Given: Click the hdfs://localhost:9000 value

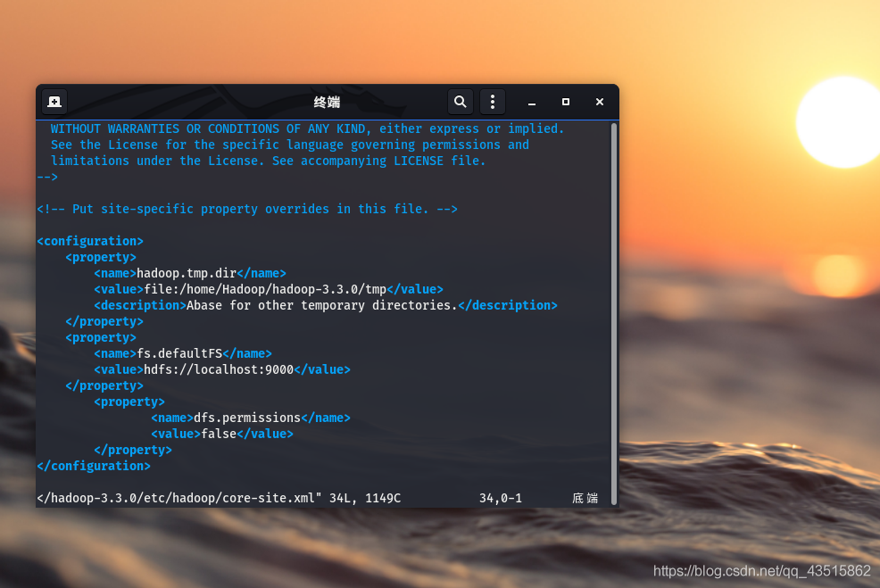Looking at the screenshot, I should 219,369.
